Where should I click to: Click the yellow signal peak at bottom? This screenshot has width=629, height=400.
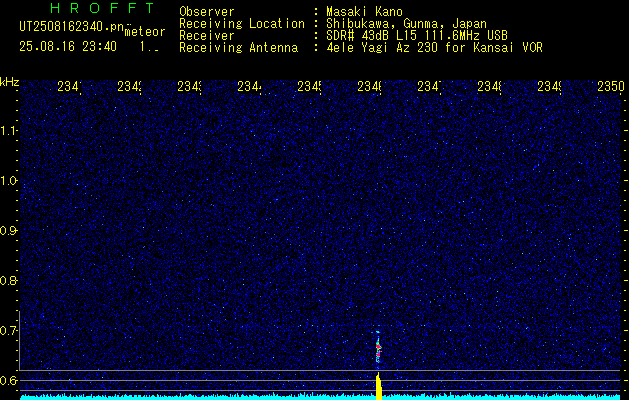pos(378,386)
